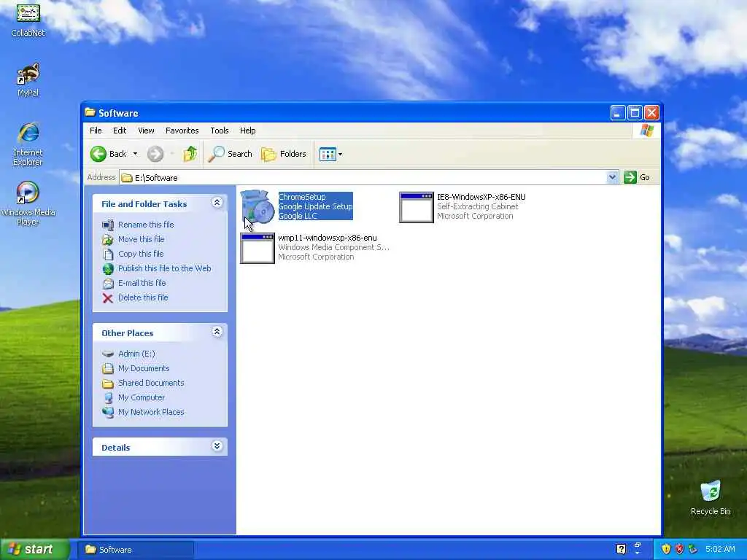
Task: Click the Publish to Web globe icon
Action: coord(108,268)
